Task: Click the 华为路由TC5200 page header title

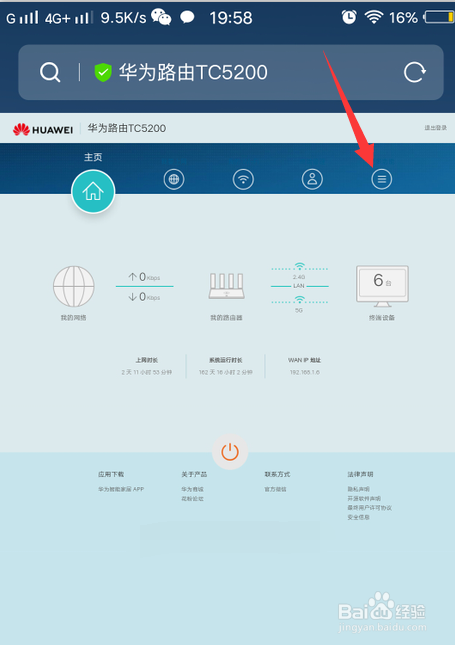Action: pos(127,128)
